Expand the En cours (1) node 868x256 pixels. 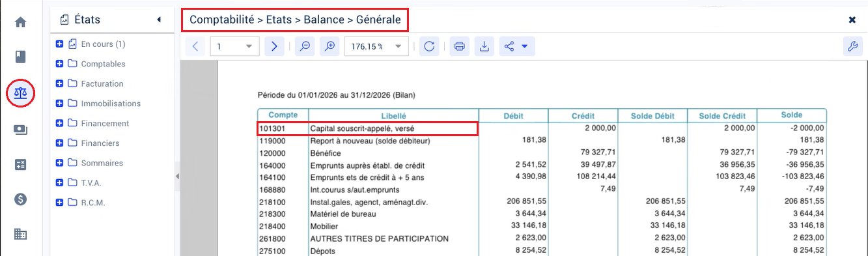coord(60,44)
